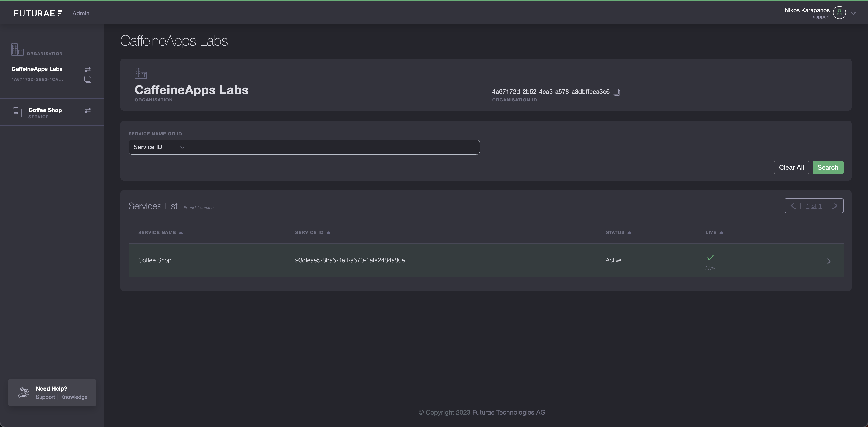Open the Knowledge link in Need Help
This screenshot has width=868, height=427.
pyautogui.click(x=74, y=397)
